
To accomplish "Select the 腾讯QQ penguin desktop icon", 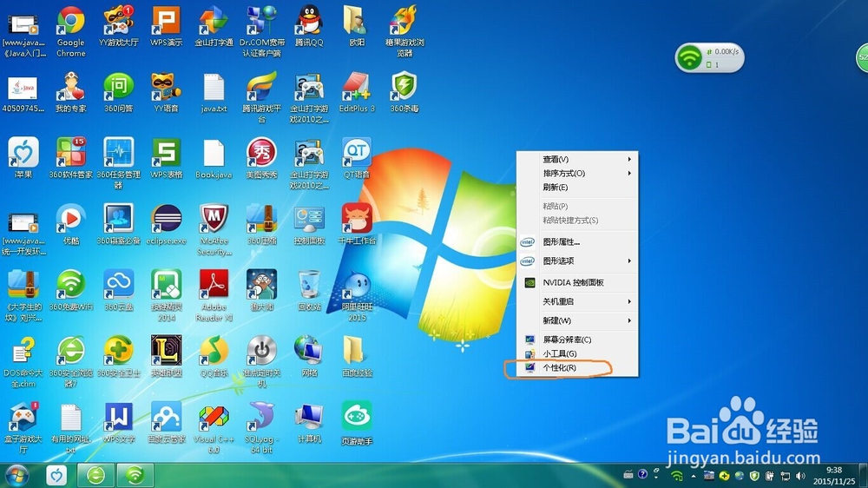I will [309, 26].
